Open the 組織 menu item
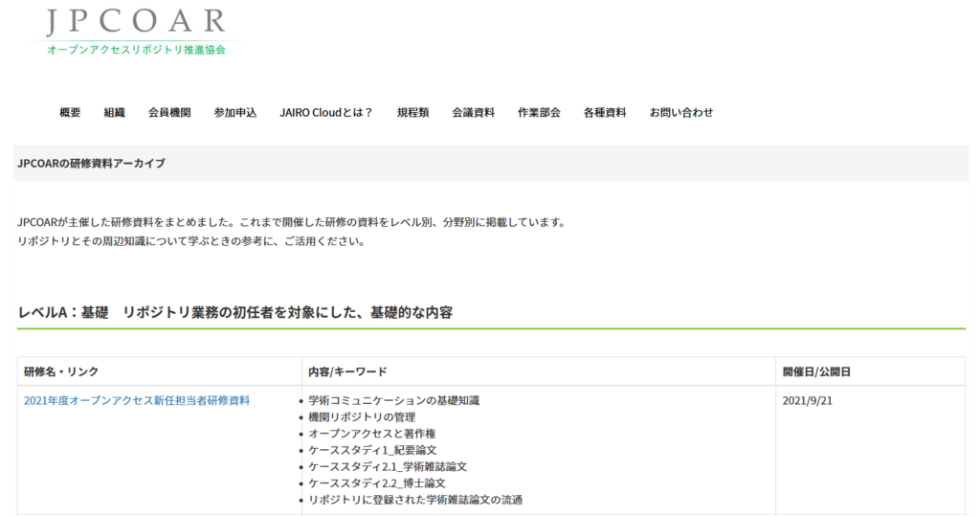This screenshot has width=980, height=516. pos(115,113)
